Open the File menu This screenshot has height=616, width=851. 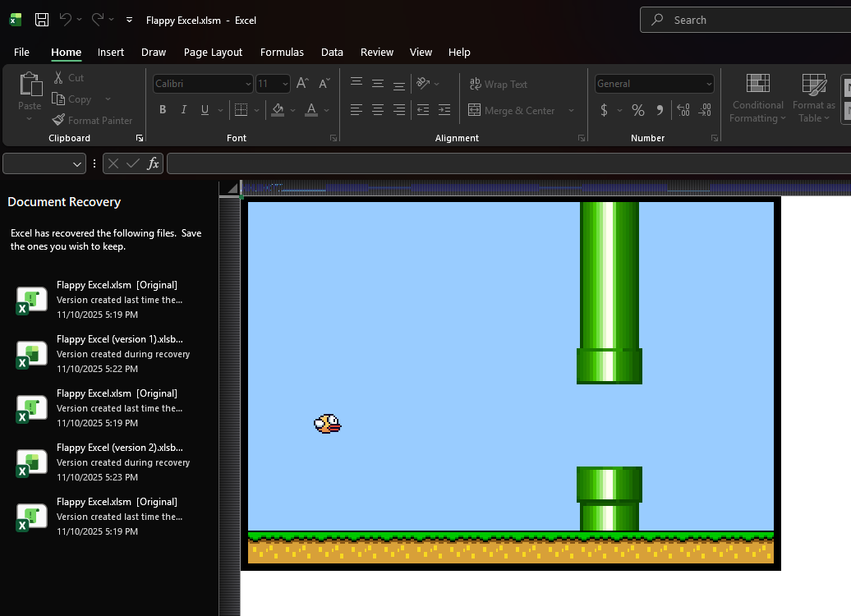21,52
